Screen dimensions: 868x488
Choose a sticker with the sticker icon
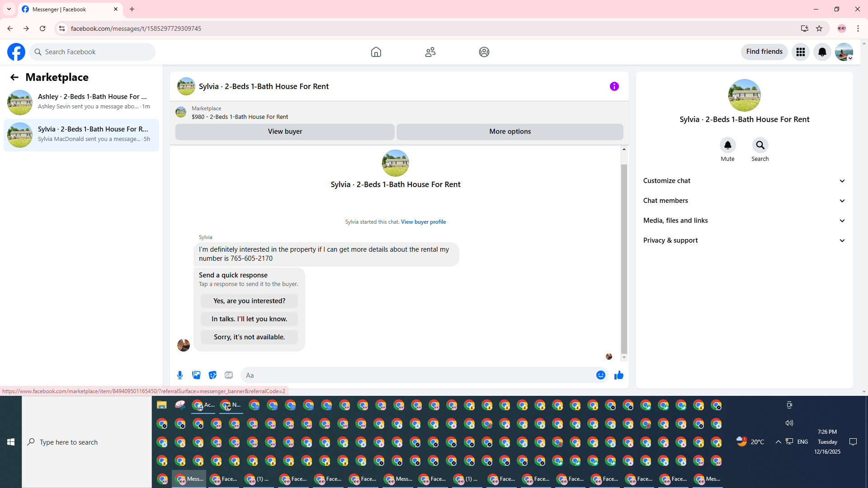click(x=212, y=375)
